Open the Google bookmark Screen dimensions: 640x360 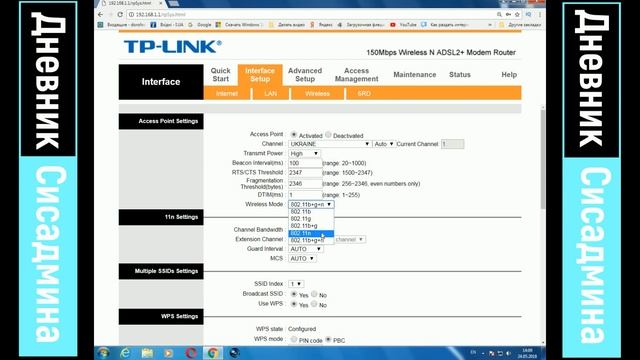(200, 25)
